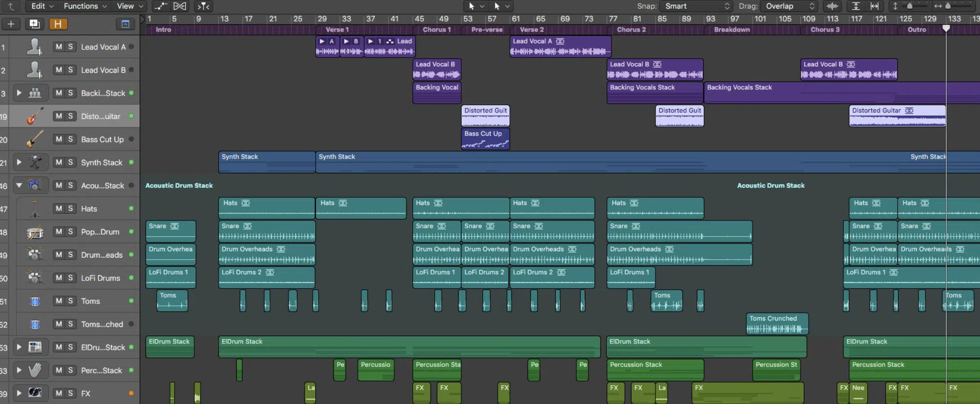The width and height of the screenshot is (980, 404).
Task: Click the Backing Vocals Stack group icon
Action: tap(35, 93)
